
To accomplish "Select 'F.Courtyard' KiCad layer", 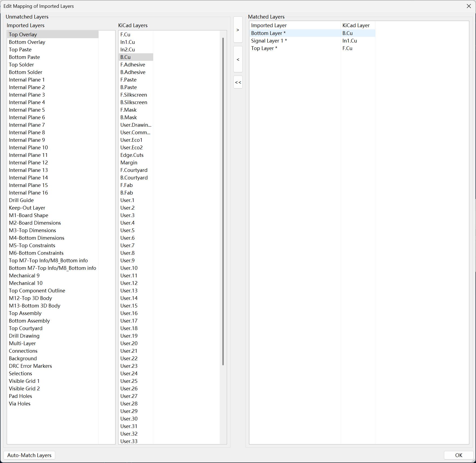I will [136, 170].
